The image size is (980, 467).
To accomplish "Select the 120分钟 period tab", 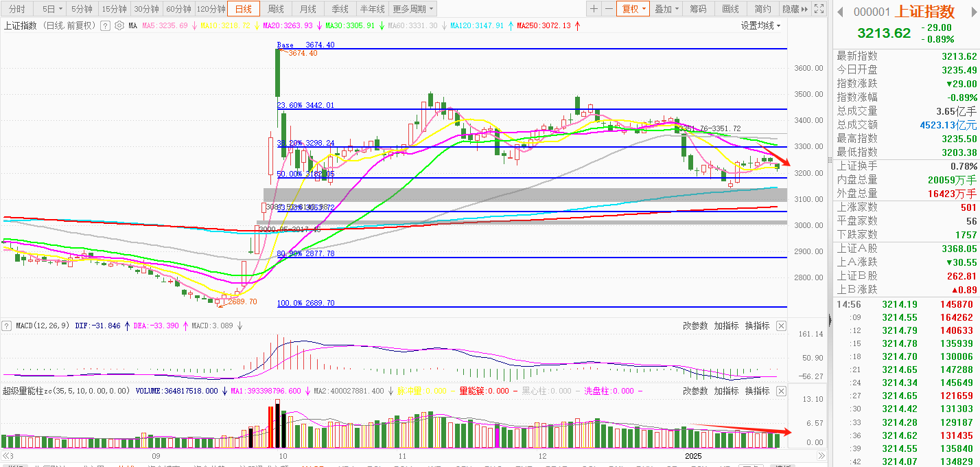I will 211,9.
